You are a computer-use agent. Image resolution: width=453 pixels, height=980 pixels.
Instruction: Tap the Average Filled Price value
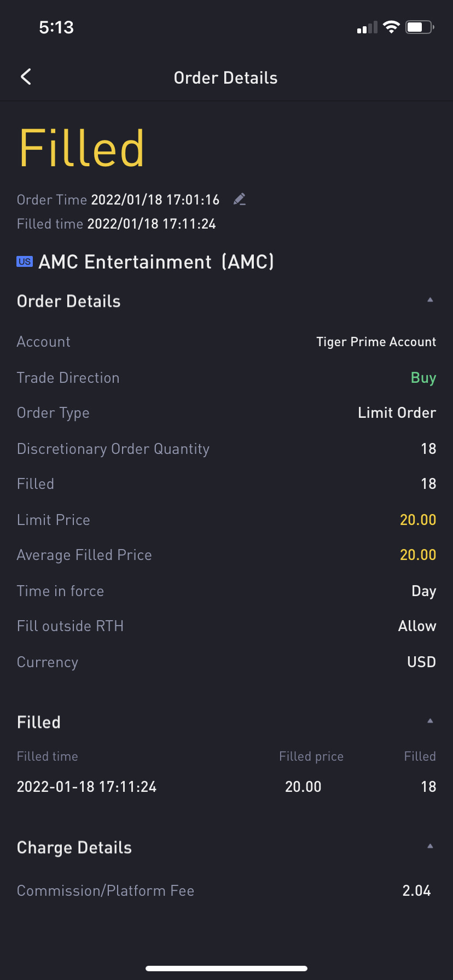[x=417, y=555]
